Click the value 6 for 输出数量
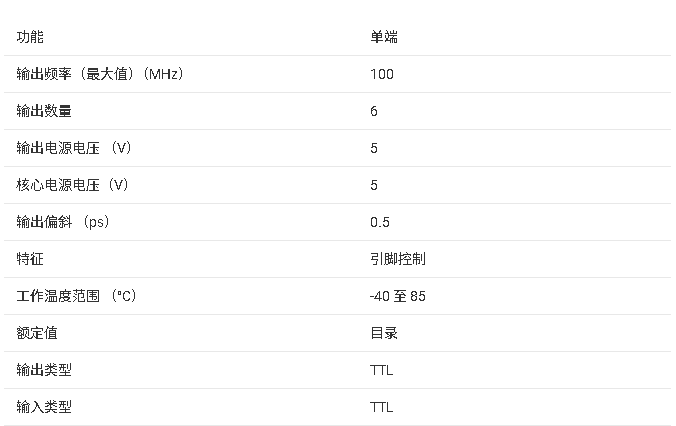 pos(374,111)
